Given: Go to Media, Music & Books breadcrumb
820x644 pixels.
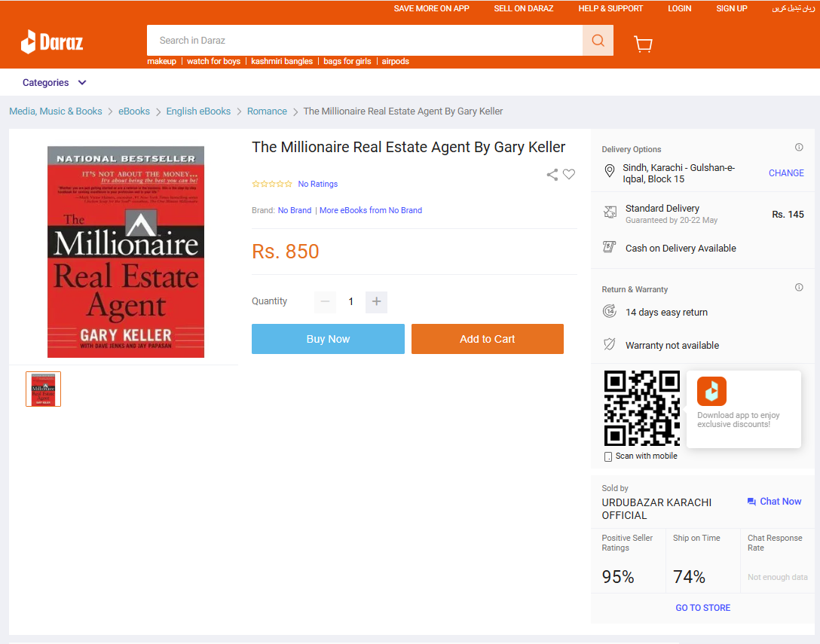Looking at the screenshot, I should point(56,111).
